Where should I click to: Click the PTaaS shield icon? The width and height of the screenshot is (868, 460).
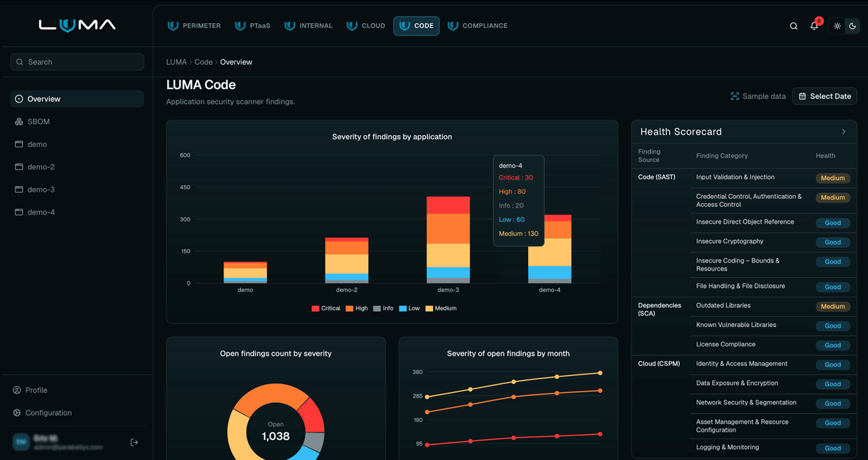click(x=240, y=26)
